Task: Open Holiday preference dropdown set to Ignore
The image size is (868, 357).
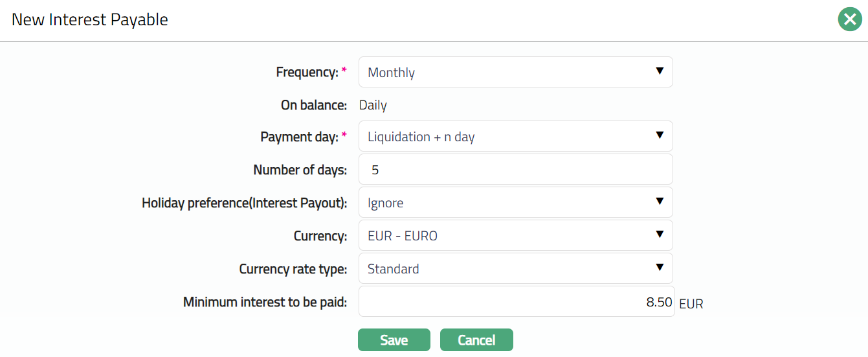Action: point(515,203)
